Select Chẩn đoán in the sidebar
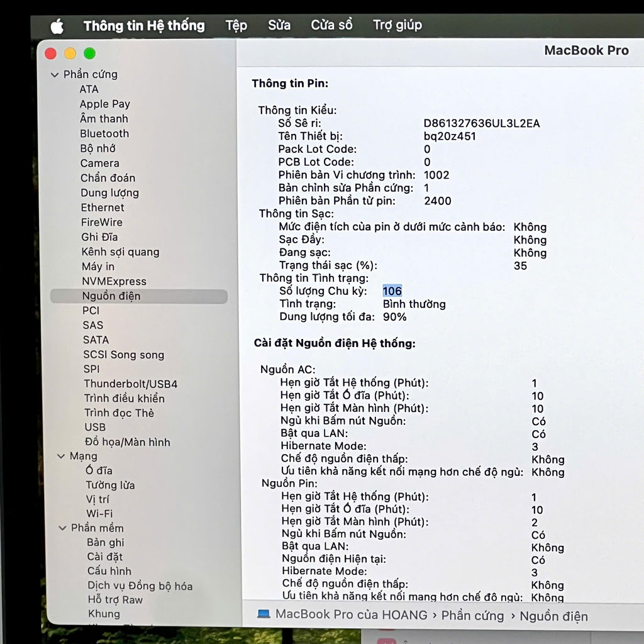Viewport: 644px width, 644px height. [108, 178]
